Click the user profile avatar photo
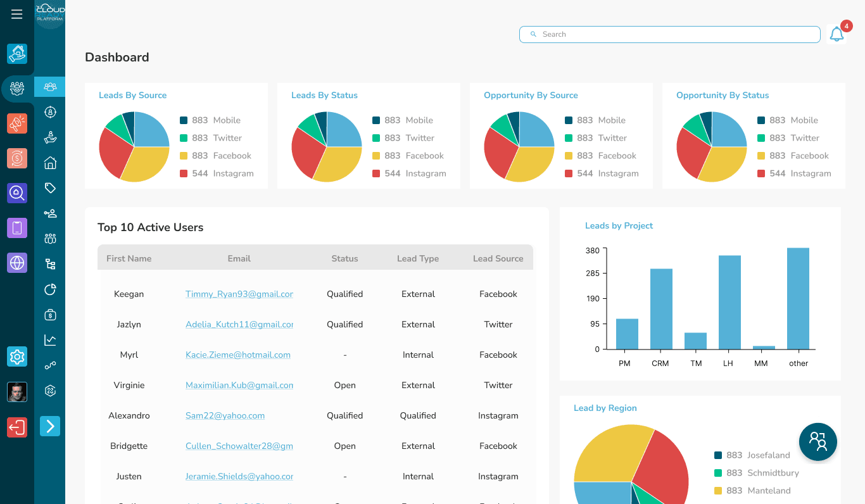The image size is (865, 504). tap(17, 392)
